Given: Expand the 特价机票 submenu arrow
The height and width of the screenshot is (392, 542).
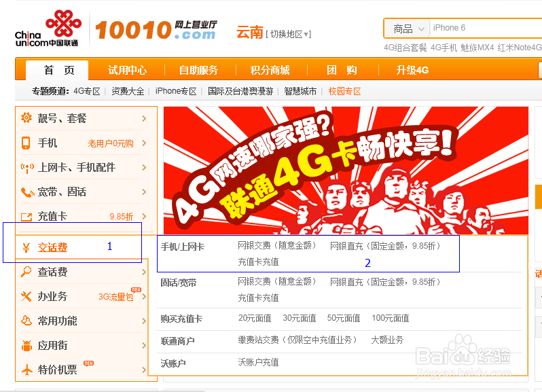Looking at the screenshot, I should tap(144, 370).
